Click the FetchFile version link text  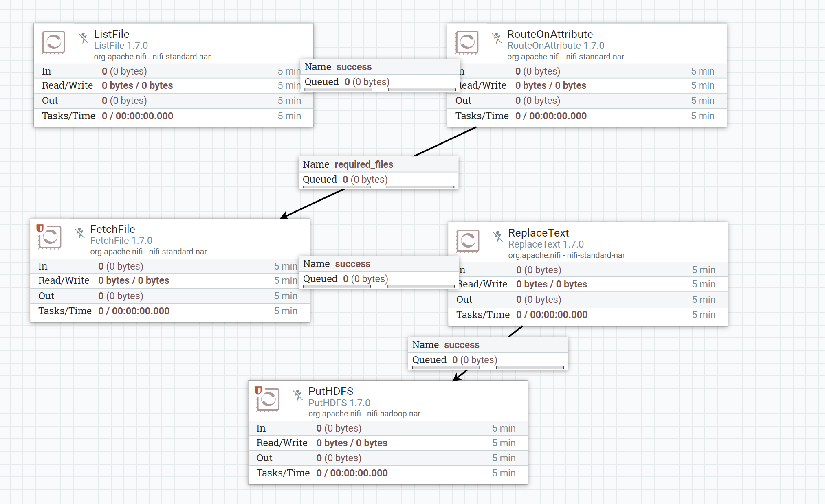(x=121, y=240)
